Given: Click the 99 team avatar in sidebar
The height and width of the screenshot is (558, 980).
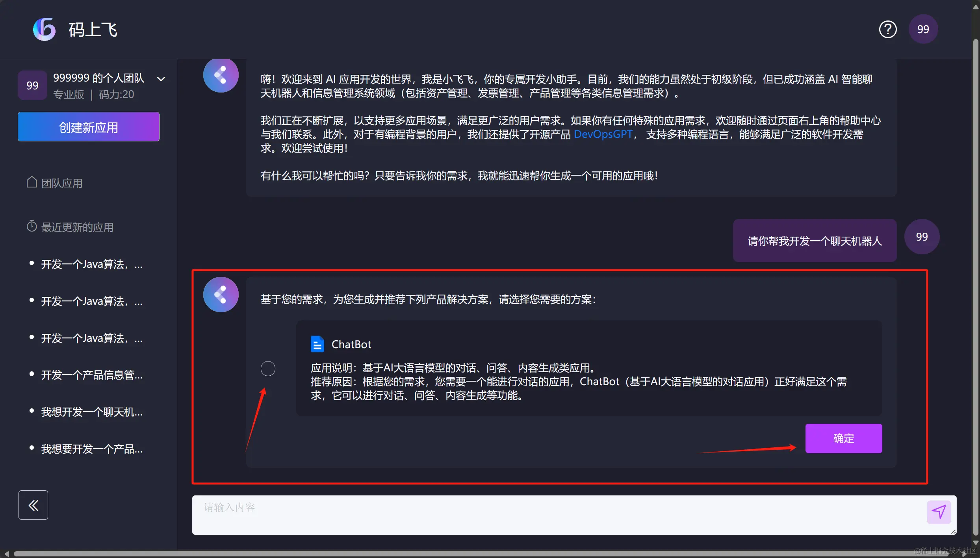Looking at the screenshot, I should [32, 85].
